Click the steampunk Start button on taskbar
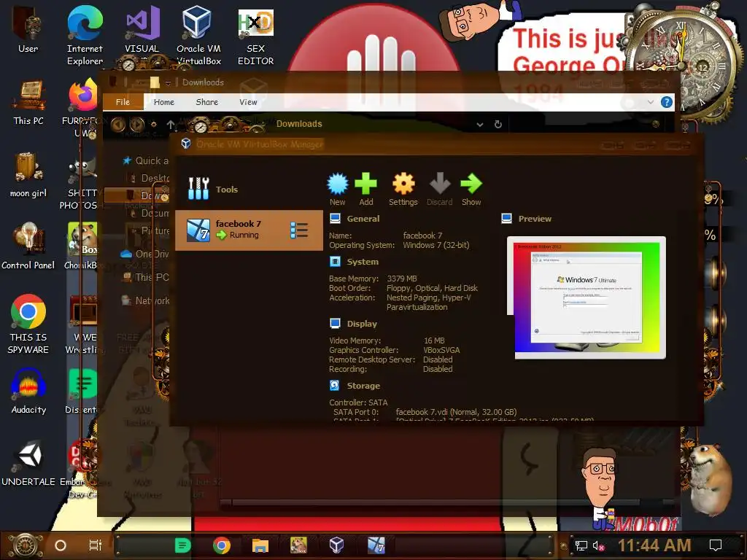747x560 pixels. [x=26, y=545]
